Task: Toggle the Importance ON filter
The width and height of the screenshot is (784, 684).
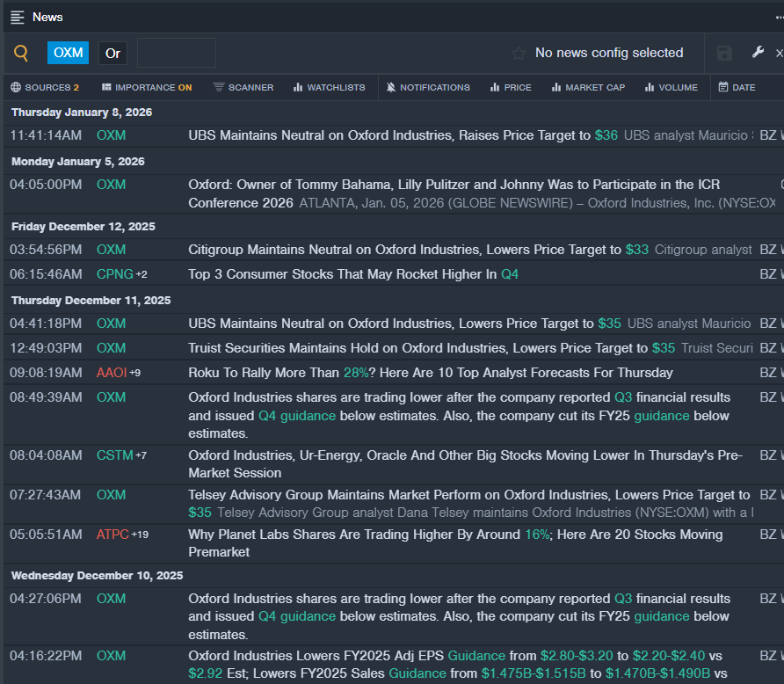Action: point(147,87)
